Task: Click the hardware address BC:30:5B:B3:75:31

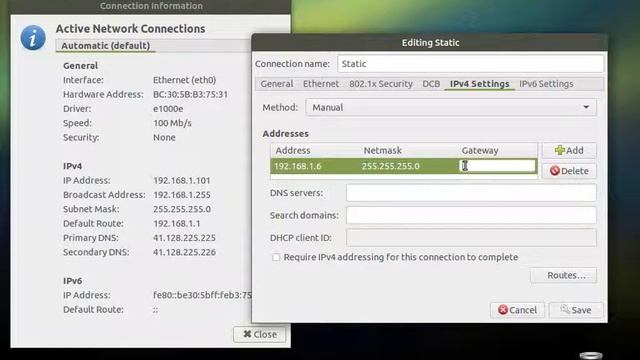Action: pos(190,94)
